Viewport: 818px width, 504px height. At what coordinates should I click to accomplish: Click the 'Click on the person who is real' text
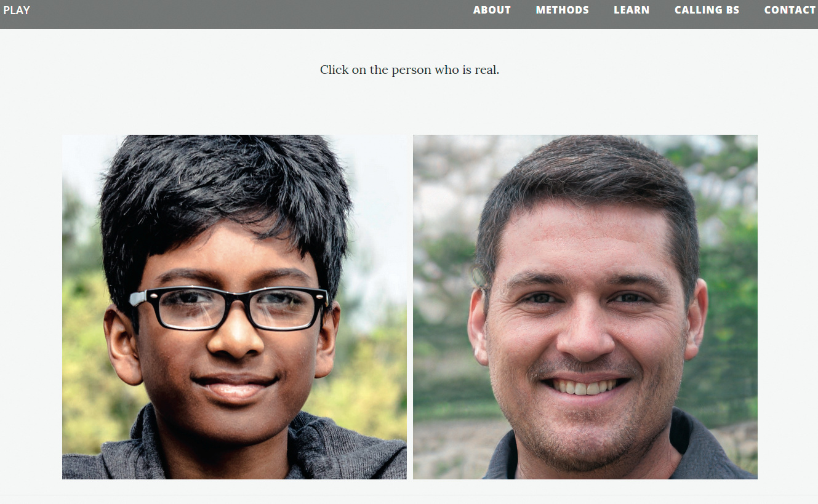point(409,70)
